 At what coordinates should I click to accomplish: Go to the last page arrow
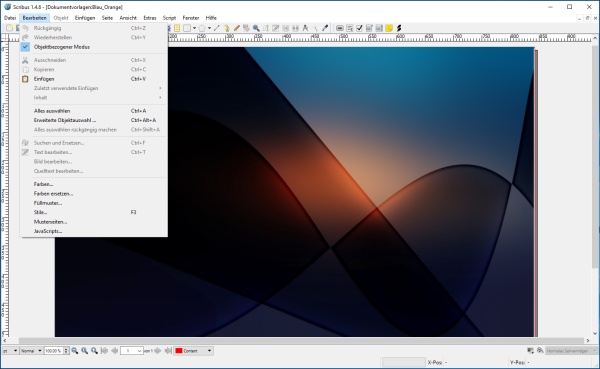(x=168, y=351)
